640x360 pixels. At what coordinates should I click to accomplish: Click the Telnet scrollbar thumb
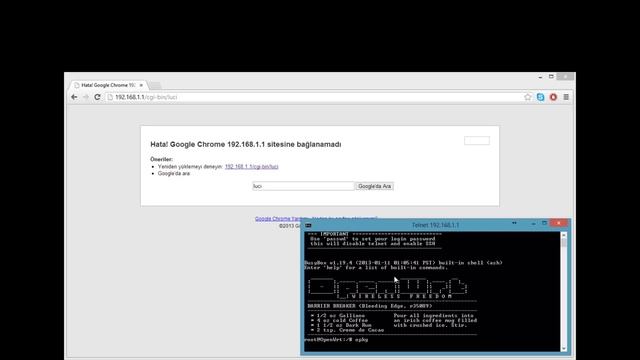(564, 243)
